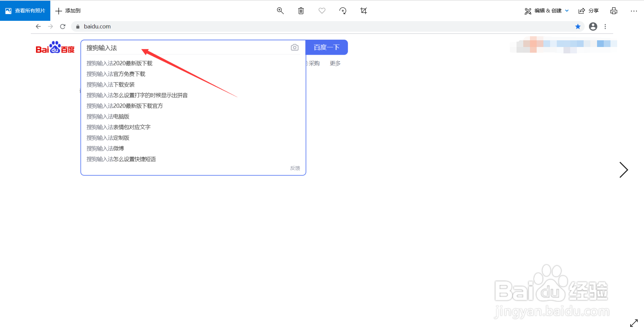Rotate the photo with the rotate icon
Image resolution: width=644 pixels, height=333 pixels.
click(x=343, y=11)
